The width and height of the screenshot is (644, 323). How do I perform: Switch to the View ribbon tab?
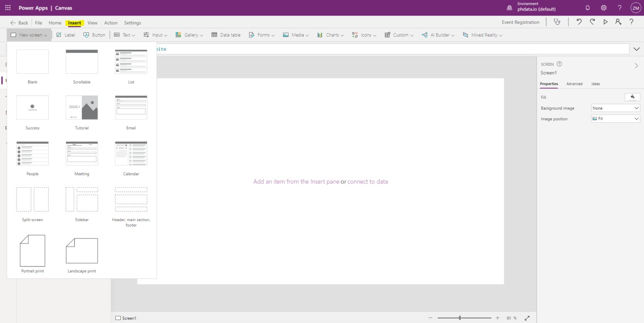click(x=92, y=23)
